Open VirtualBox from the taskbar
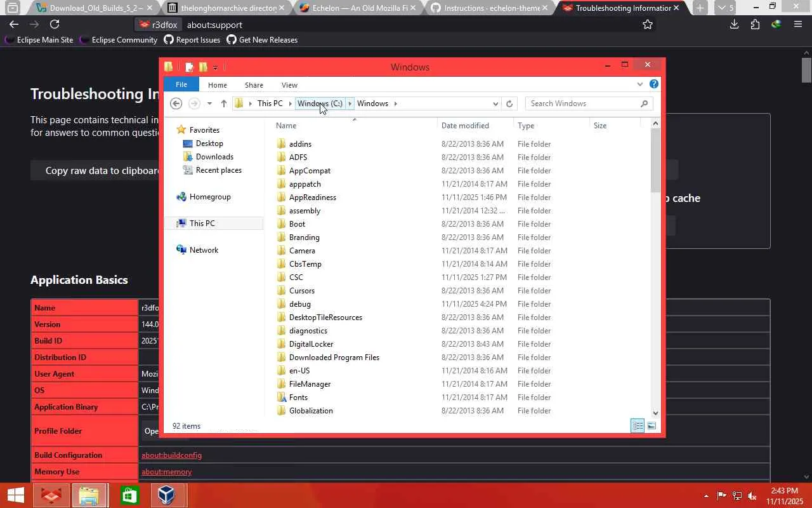Viewport: 812px width, 508px height. (x=167, y=495)
